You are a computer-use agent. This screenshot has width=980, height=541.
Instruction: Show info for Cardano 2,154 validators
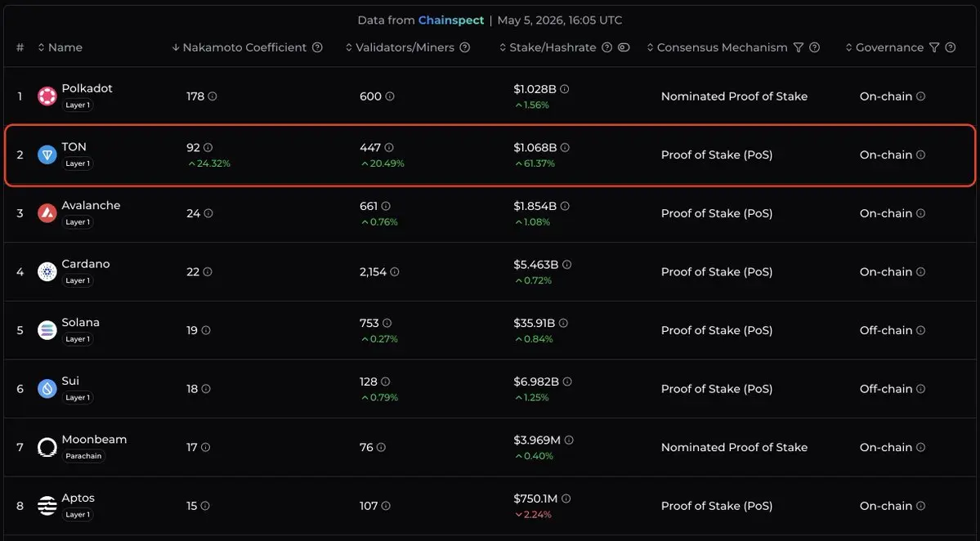tap(395, 272)
